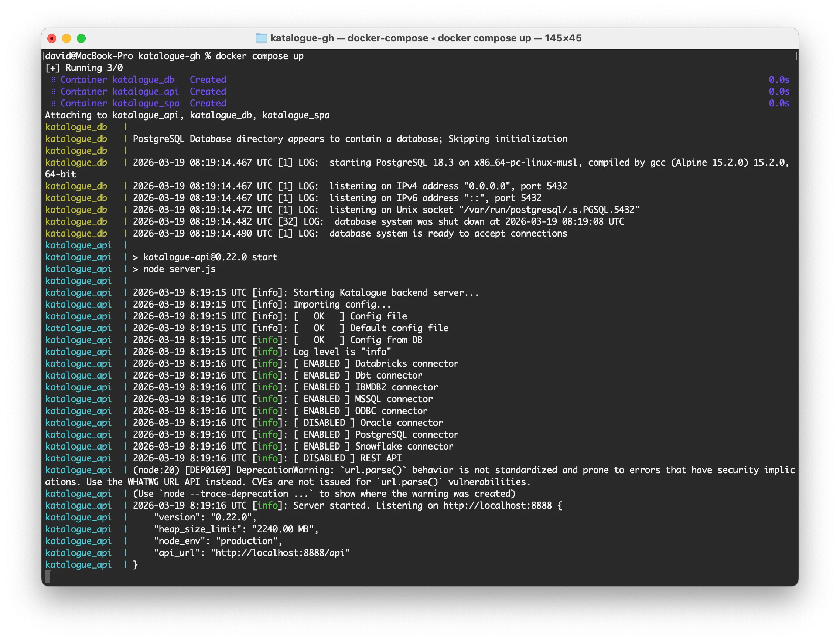This screenshot has height=641, width=840.
Task: Click 'Container katalogue_api Created' line
Action: point(139,92)
